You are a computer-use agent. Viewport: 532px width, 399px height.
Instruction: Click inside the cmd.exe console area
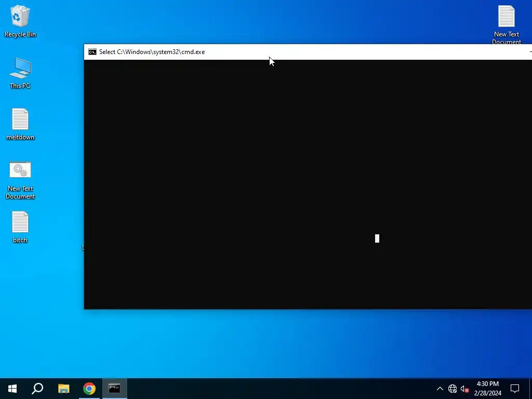click(308, 184)
